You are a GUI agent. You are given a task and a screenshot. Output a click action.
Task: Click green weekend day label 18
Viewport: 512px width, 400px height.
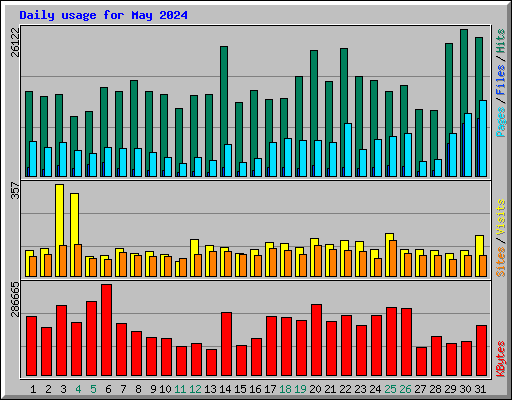(285, 389)
